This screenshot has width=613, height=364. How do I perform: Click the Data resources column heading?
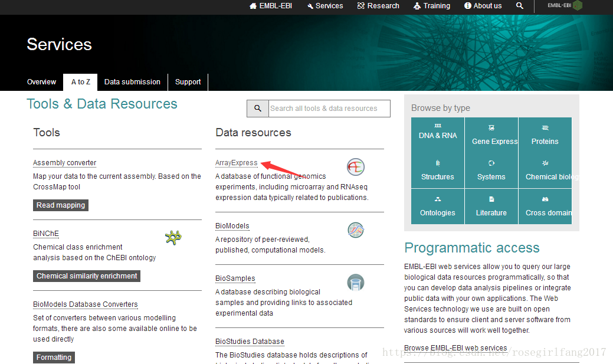(x=253, y=133)
